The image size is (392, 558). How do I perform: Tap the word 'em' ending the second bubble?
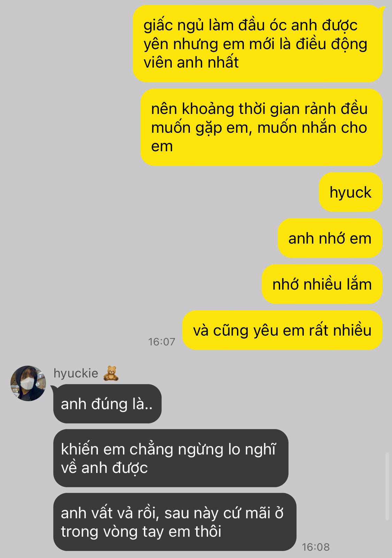pyautogui.click(x=162, y=147)
